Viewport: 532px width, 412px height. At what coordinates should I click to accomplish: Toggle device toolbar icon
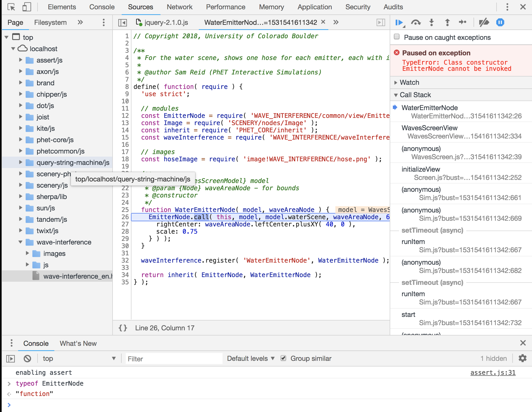tap(26, 7)
